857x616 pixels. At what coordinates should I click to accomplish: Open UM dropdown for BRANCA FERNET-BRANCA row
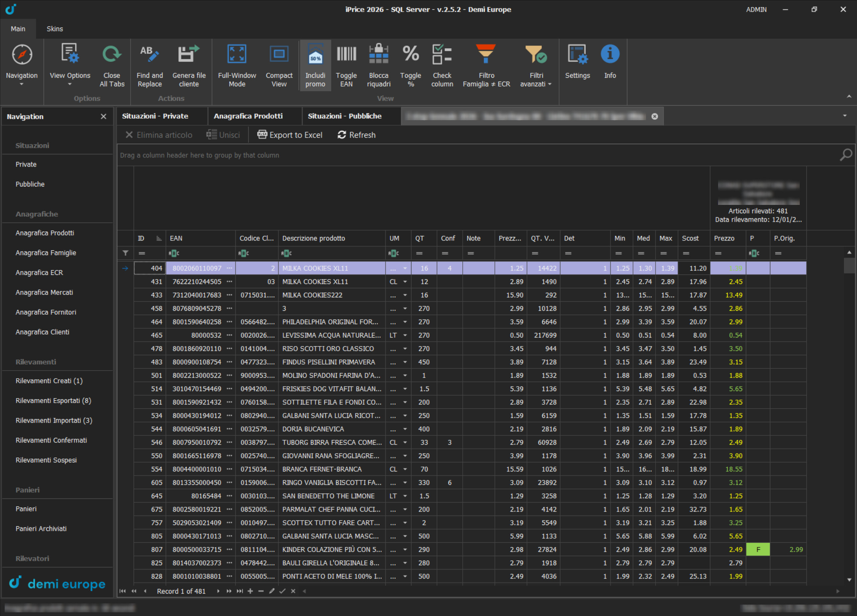pos(405,469)
